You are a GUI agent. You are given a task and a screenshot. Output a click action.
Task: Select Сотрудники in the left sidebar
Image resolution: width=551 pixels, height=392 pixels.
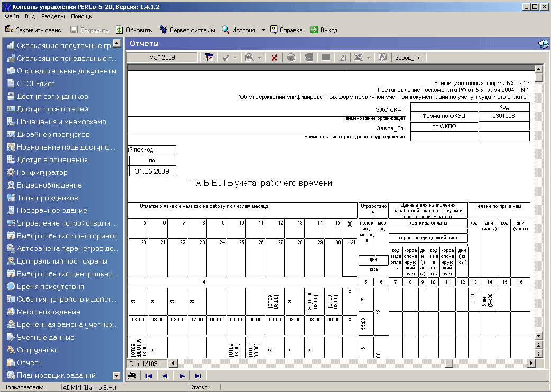pyautogui.click(x=38, y=350)
